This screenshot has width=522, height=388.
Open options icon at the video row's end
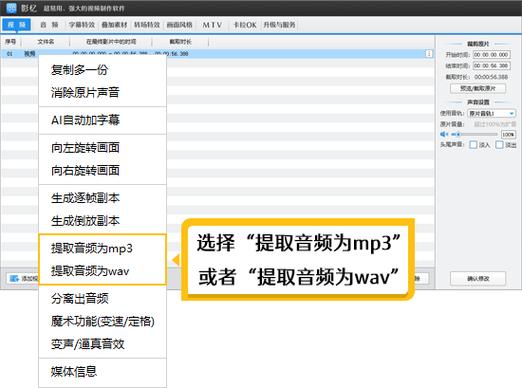click(x=429, y=54)
